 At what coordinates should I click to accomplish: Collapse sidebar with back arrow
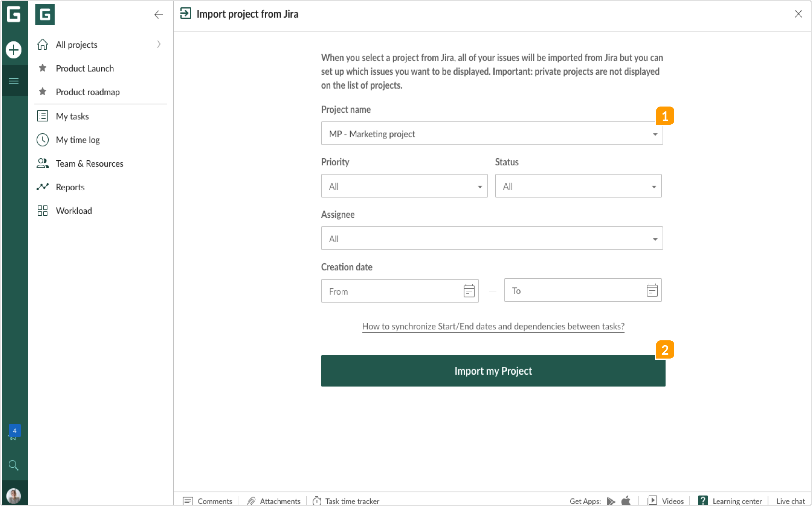point(158,14)
